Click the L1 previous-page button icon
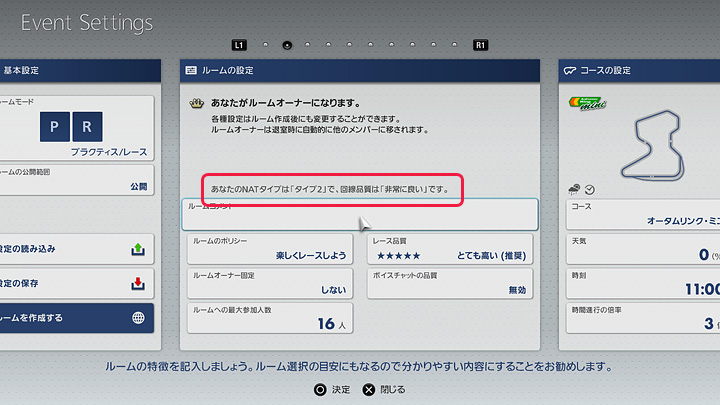This screenshot has width=720, height=405. tap(238, 45)
